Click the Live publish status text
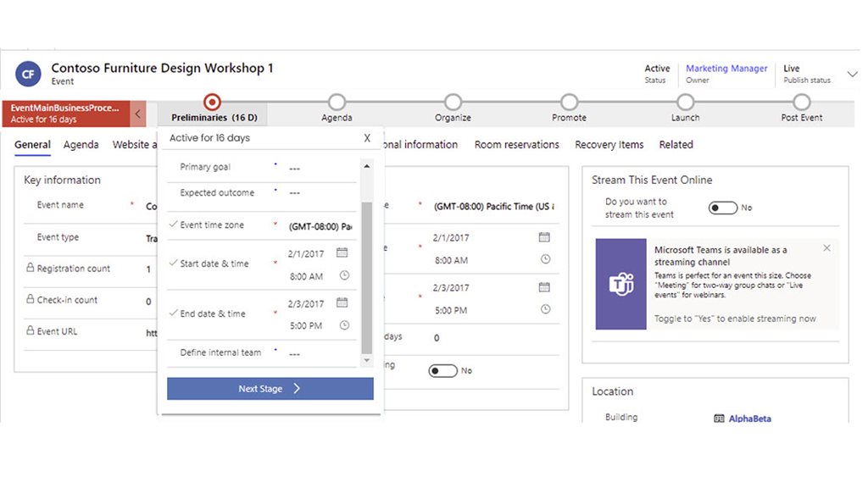This screenshot has width=868, height=488. tap(791, 68)
